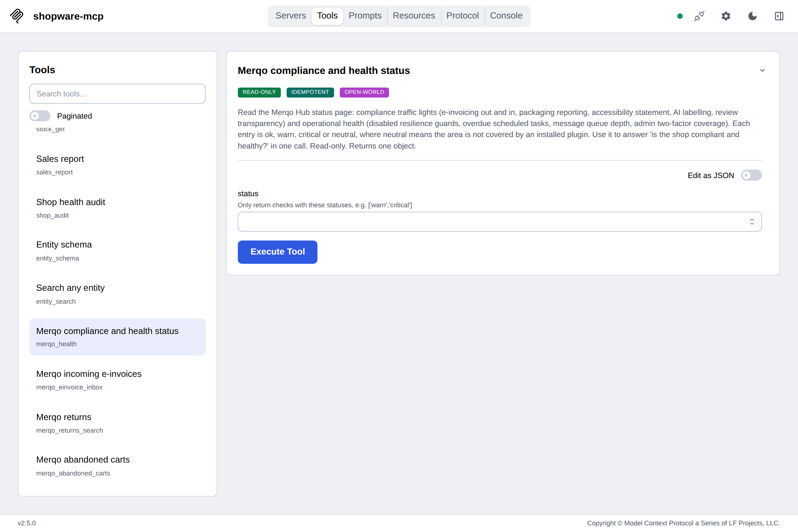Click the READ-ONLY badge
Image resolution: width=798 pixels, height=532 pixels.
(259, 92)
